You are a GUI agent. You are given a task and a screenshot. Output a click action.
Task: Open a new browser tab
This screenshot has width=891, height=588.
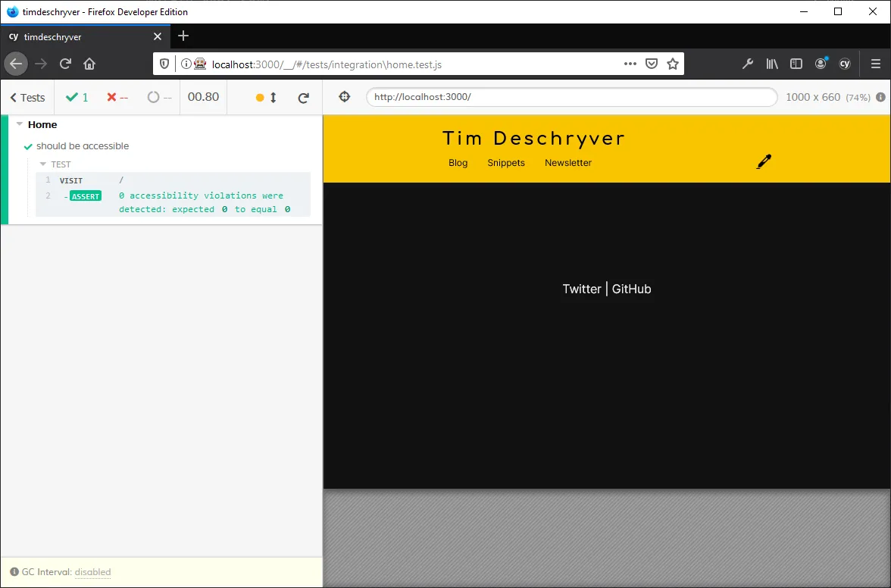pos(183,36)
